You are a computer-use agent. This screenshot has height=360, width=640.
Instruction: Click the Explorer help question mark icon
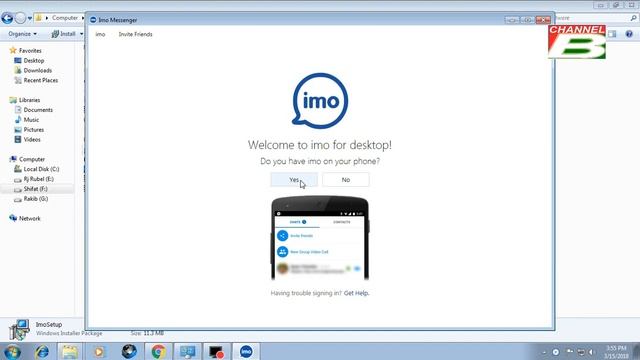(x=629, y=34)
